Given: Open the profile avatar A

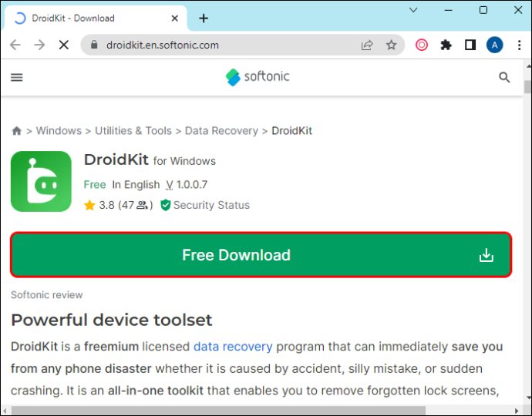Looking at the screenshot, I should pos(494,45).
